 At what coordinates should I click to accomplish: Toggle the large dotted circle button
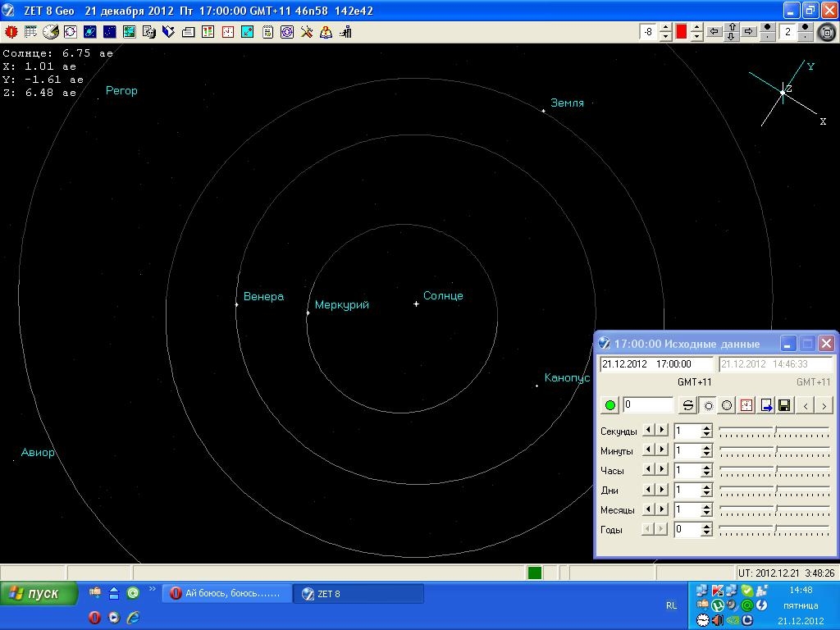pos(727,405)
